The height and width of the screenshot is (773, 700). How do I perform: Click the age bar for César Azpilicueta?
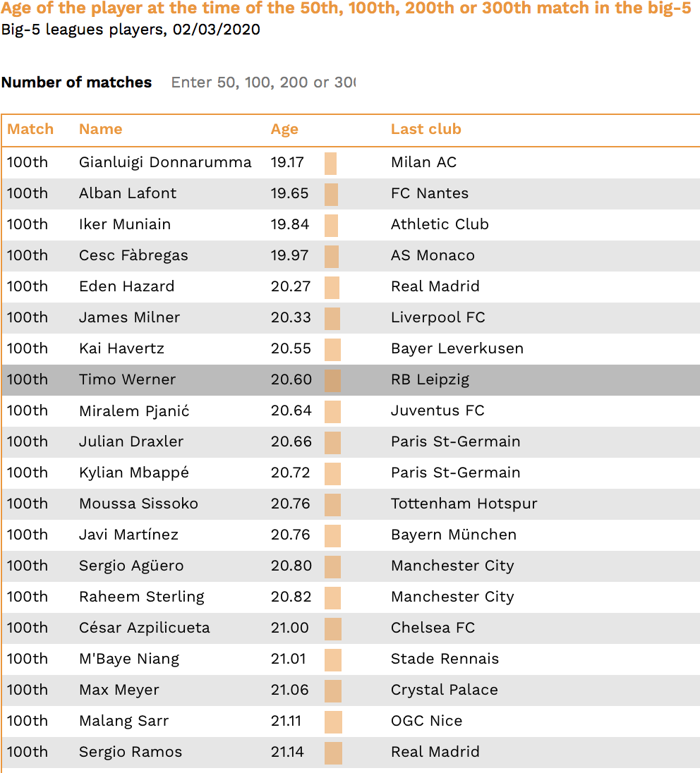333,628
